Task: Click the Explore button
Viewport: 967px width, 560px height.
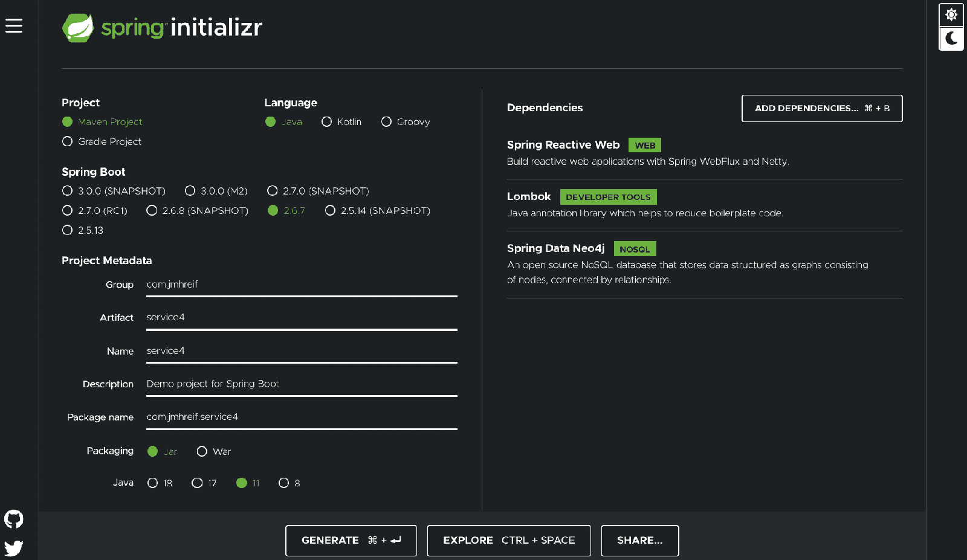Action: tap(509, 541)
